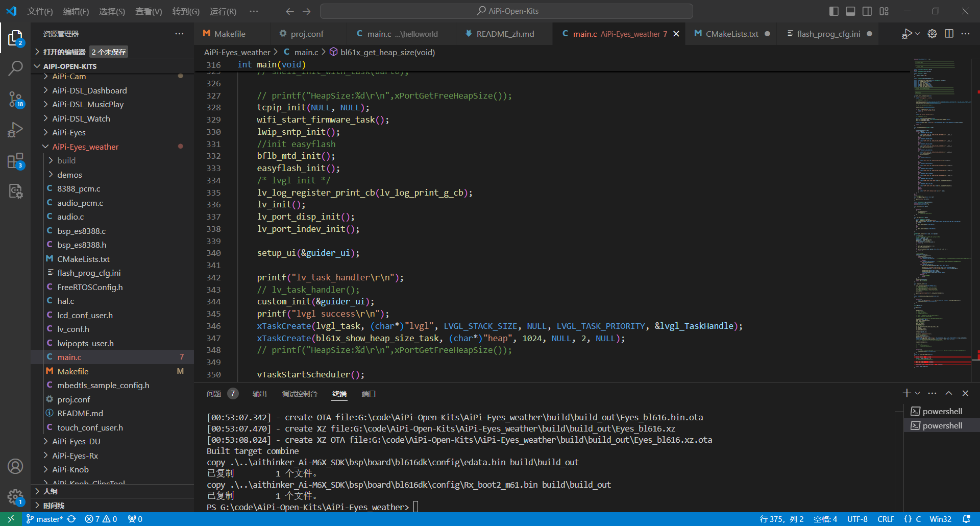Open the Run and Debug view
The height and width of the screenshot is (526, 980).
(x=15, y=130)
